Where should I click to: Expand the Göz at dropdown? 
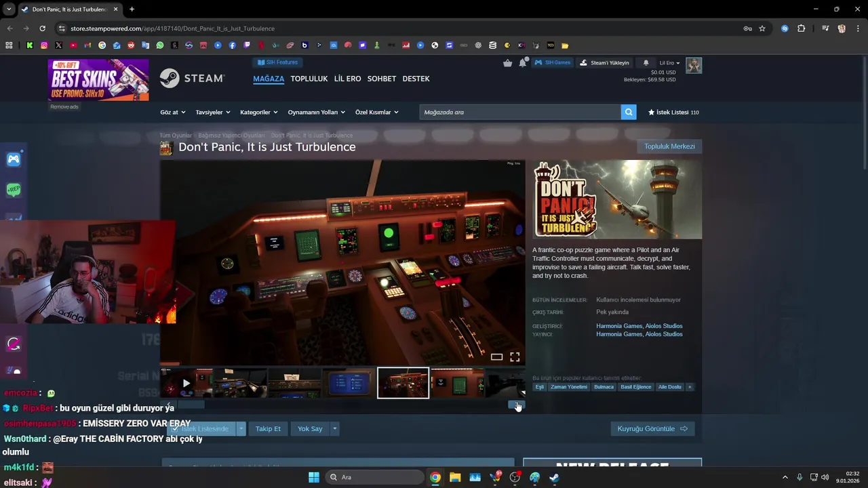(172, 113)
